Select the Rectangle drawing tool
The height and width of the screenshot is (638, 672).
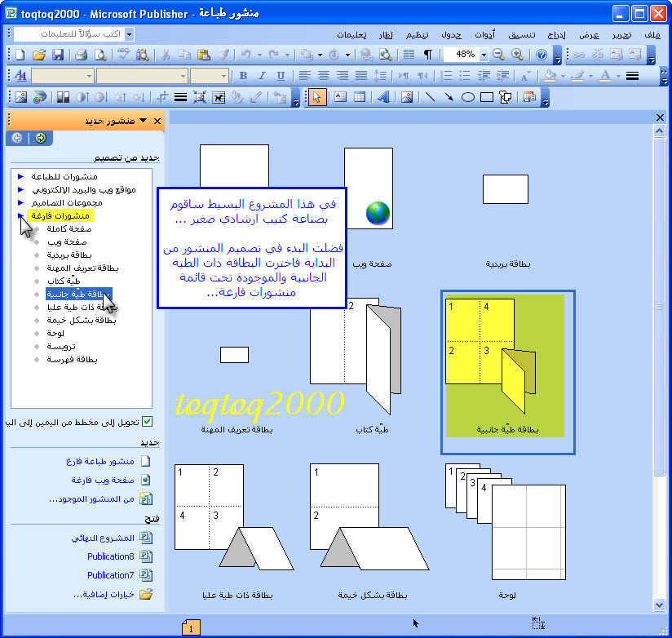(x=487, y=96)
